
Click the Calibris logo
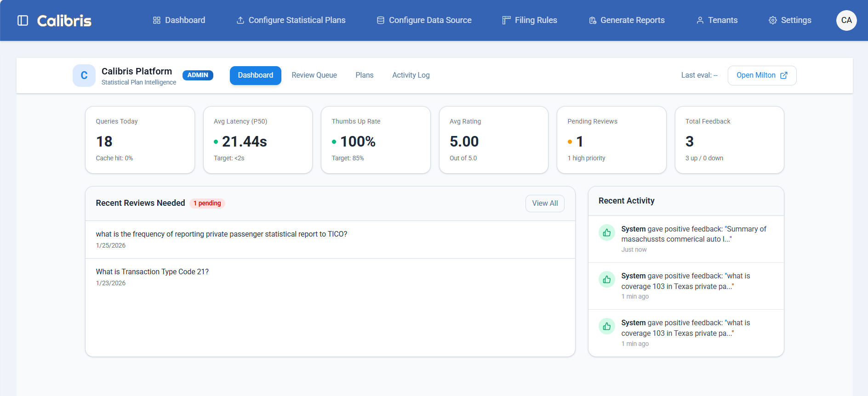point(64,21)
